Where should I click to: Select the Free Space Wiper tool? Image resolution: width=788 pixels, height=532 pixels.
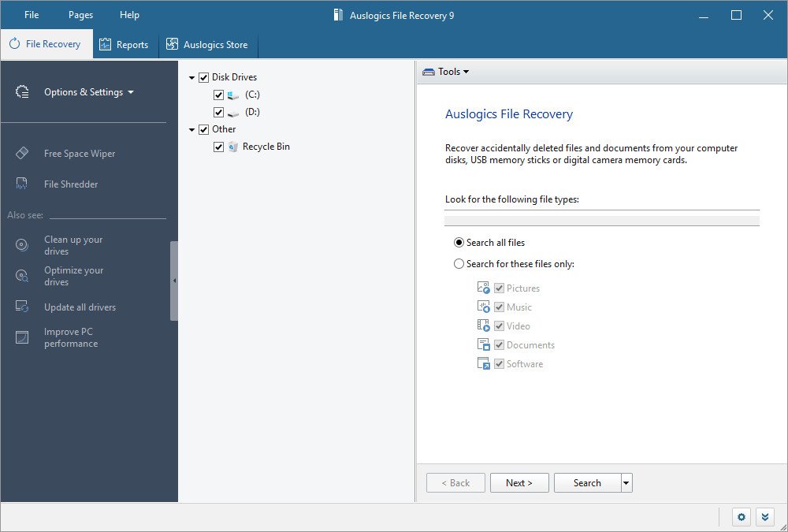(x=78, y=153)
